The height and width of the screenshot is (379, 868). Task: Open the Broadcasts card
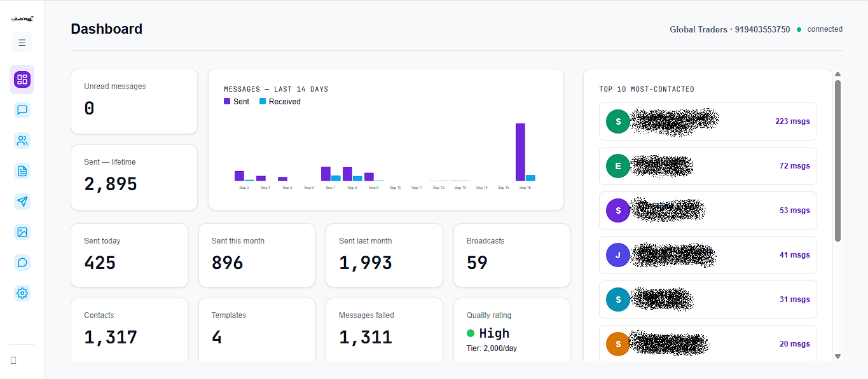pos(512,256)
